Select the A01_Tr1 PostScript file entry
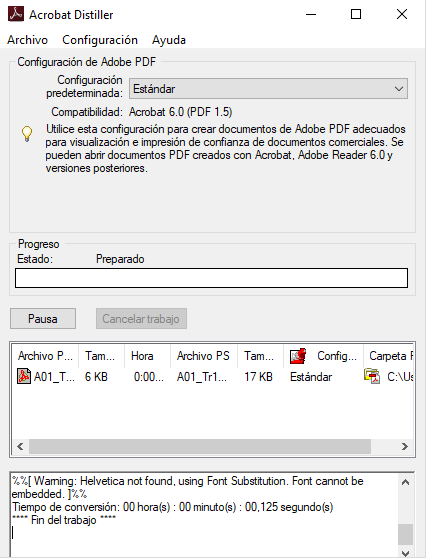This screenshot has height=558, width=426. tap(202, 377)
